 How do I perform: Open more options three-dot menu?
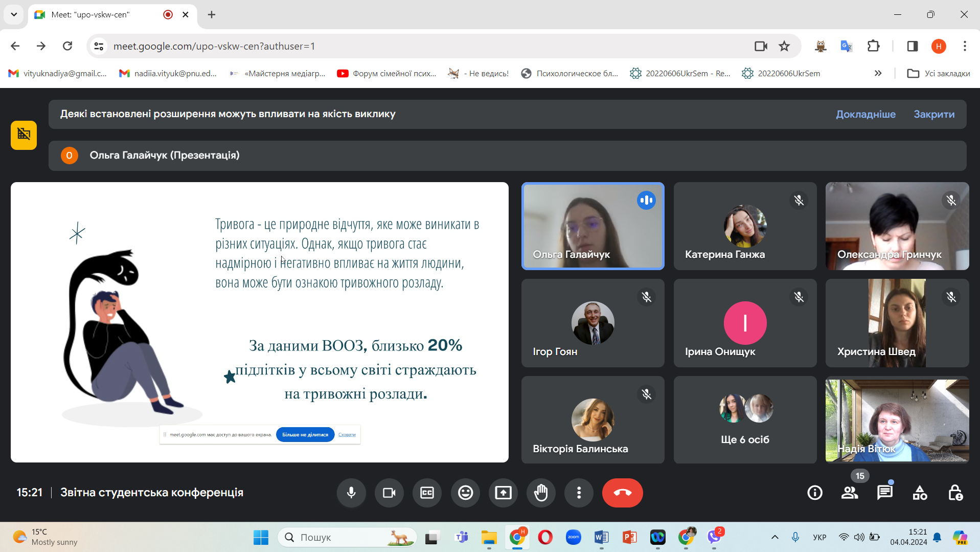(579, 493)
